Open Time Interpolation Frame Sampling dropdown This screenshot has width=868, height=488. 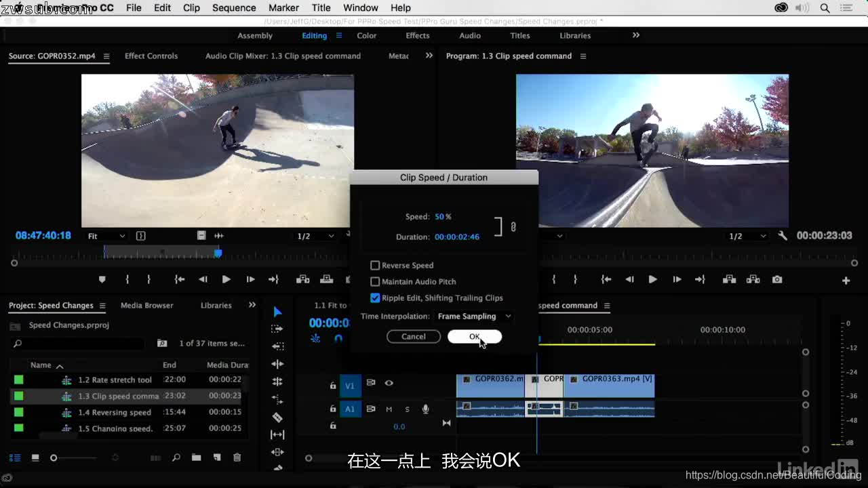(x=474, y=316)
